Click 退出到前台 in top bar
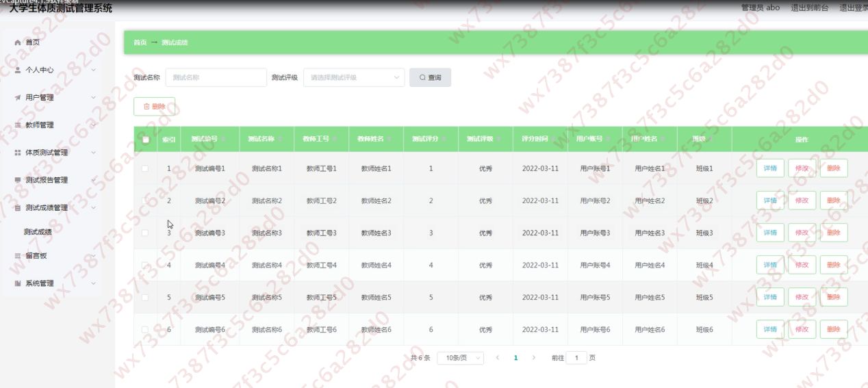The width and height of the screenshot is (868, 388). [809, 8]
